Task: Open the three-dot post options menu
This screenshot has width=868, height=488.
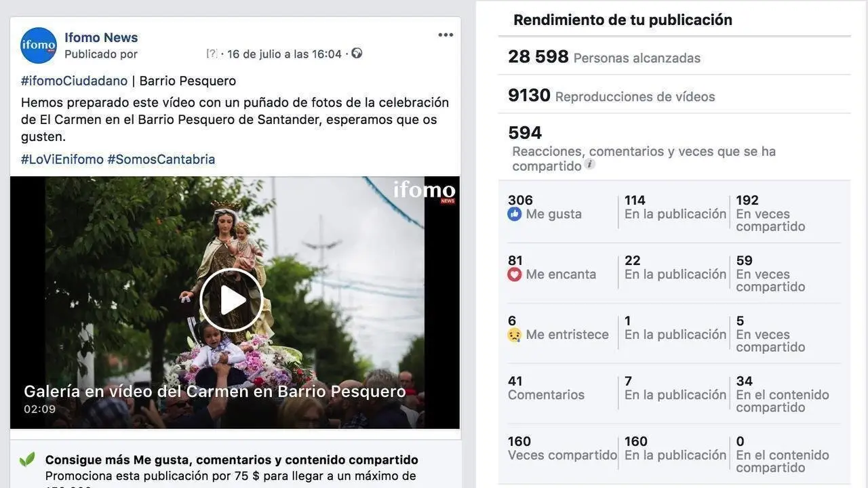Action: coord(446,35)
